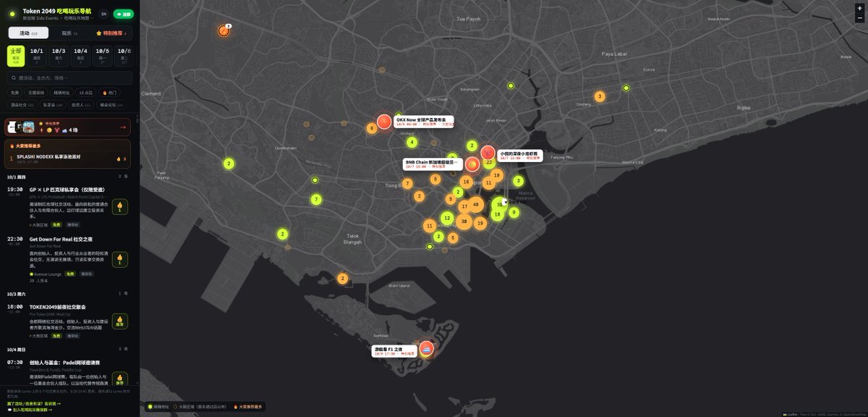868x417 pixels.
Task: Like the GP × LP 匹克球私享会 event
Action: click(120, 207)
